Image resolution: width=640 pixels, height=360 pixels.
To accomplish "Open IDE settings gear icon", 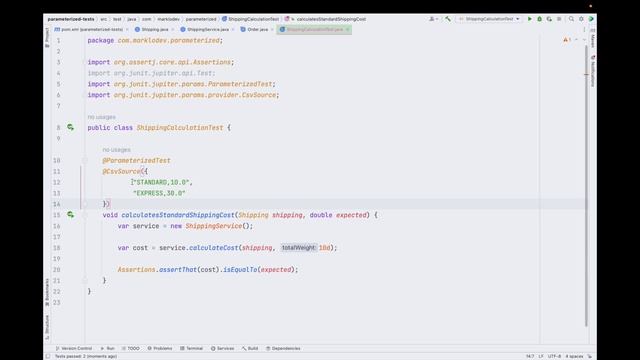I will (581, 19).
